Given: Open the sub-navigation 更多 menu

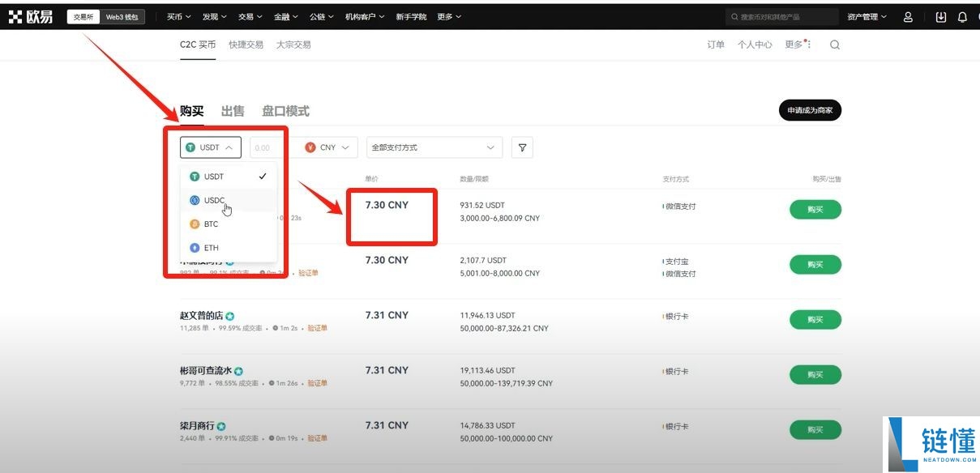Looking at the screenshot, I should 797,45.
